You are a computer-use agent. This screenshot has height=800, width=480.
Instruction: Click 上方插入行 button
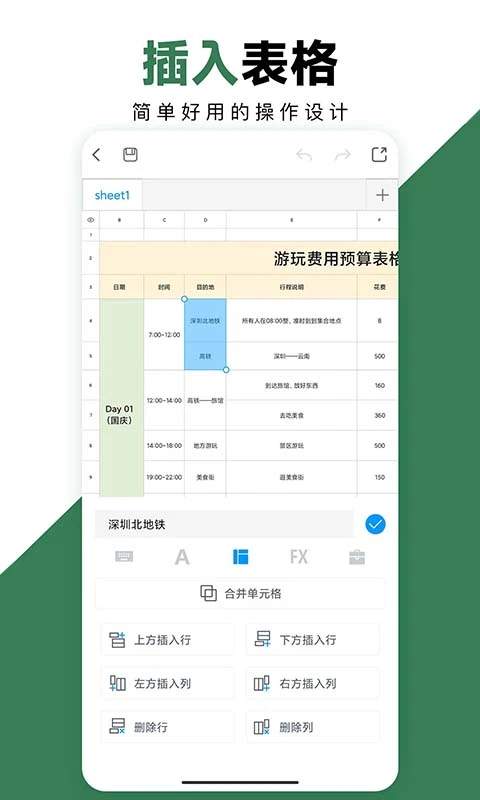[x=167, y=639]
